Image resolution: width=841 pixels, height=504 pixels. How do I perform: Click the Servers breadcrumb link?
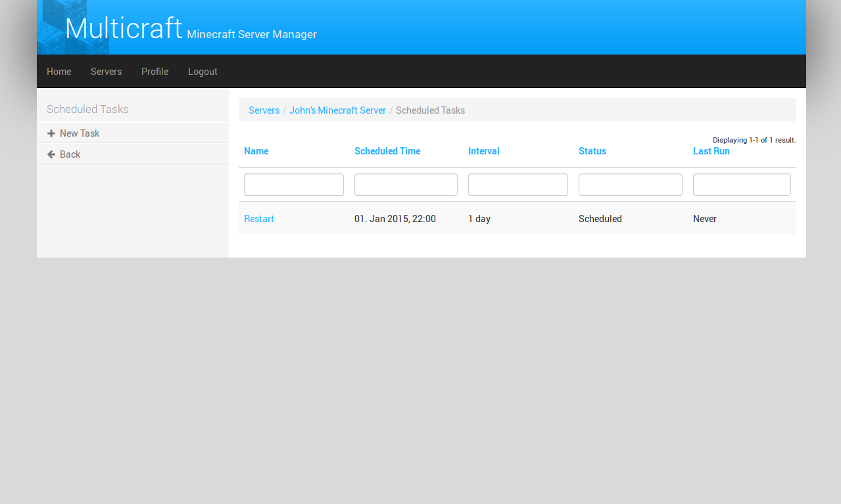pyautogui.click(x=264, y=110)
